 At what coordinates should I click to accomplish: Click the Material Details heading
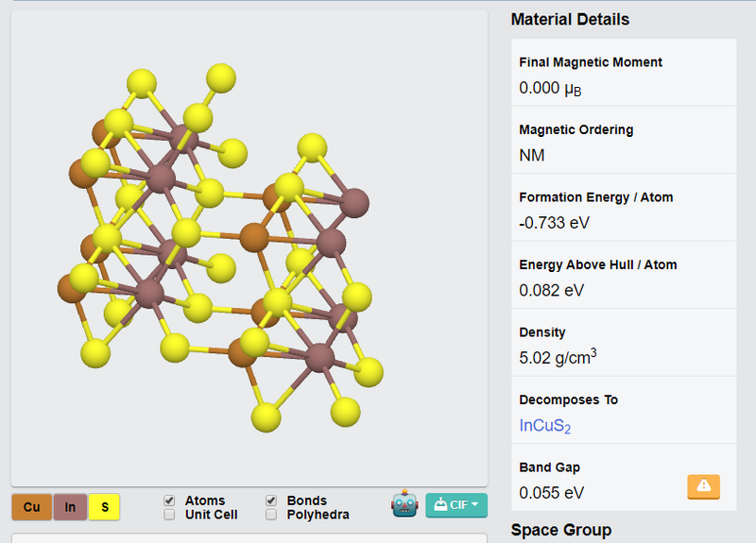click(x=570, y=20)
